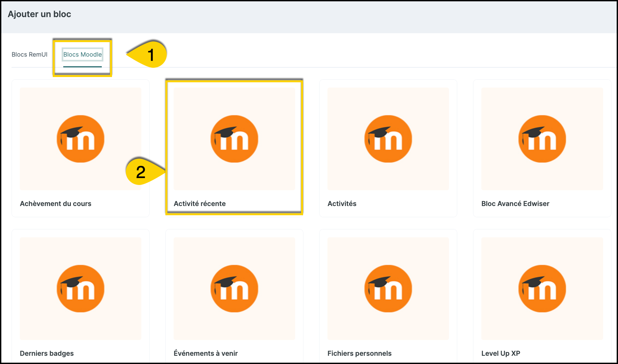This screenshot has height=364, width=618.
Task: Select the Blocs Moodle tab
Action: pos(82,55)
